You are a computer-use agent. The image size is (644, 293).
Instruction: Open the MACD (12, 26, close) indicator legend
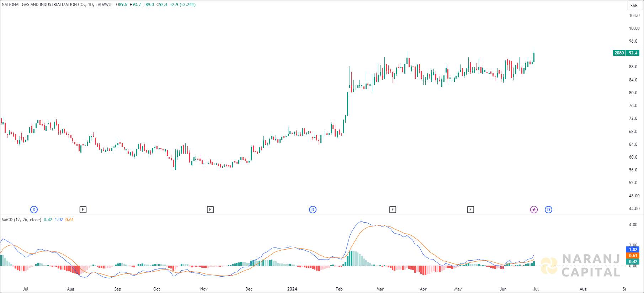21,220
